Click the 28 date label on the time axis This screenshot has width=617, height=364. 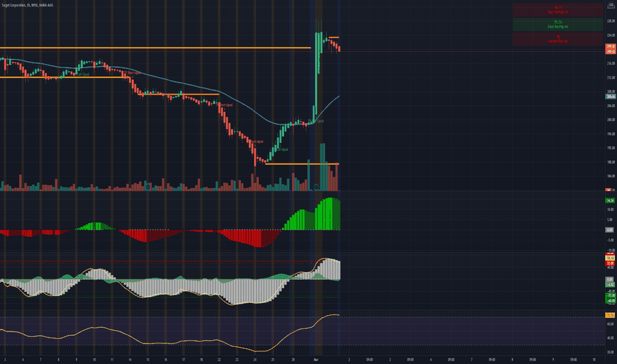point(293,359)
